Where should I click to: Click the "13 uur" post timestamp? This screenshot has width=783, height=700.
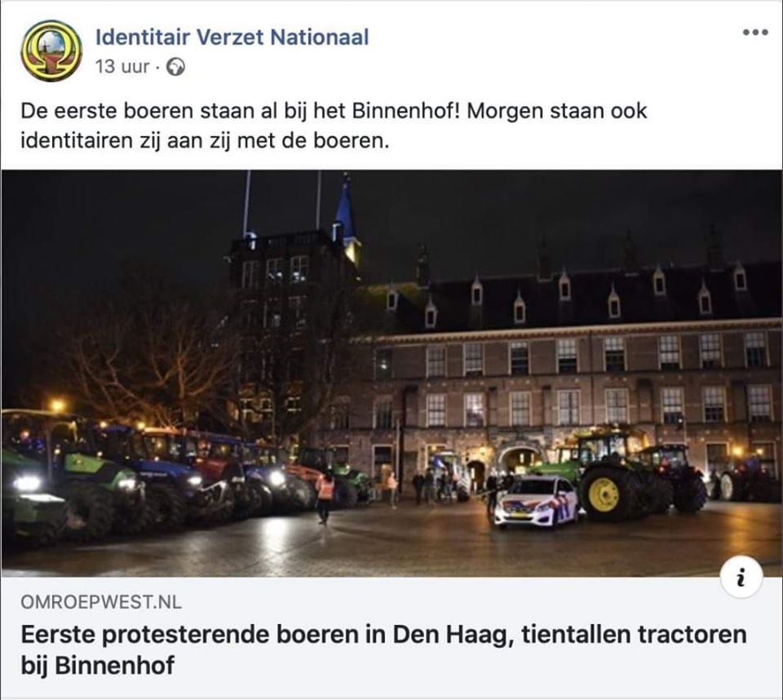coord(122,66)
